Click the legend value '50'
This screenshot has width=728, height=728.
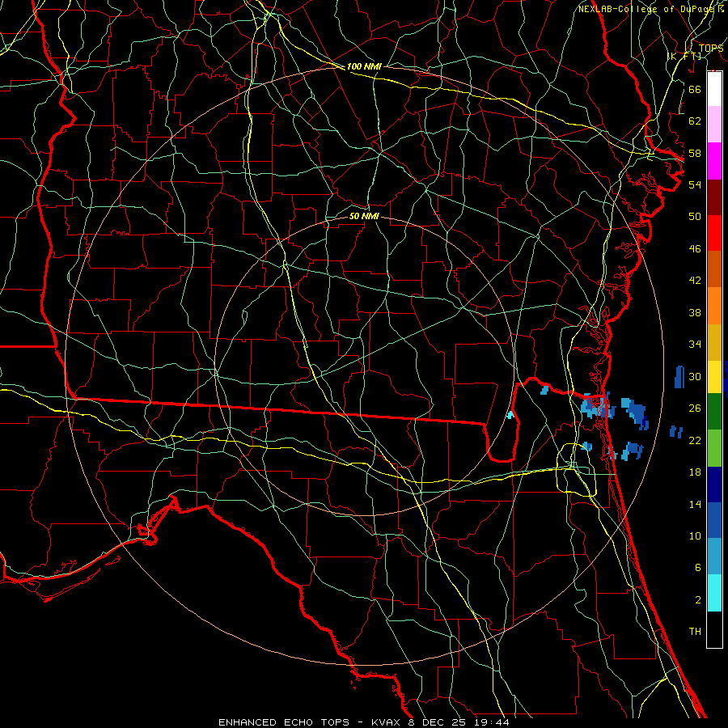click(695, 217)
